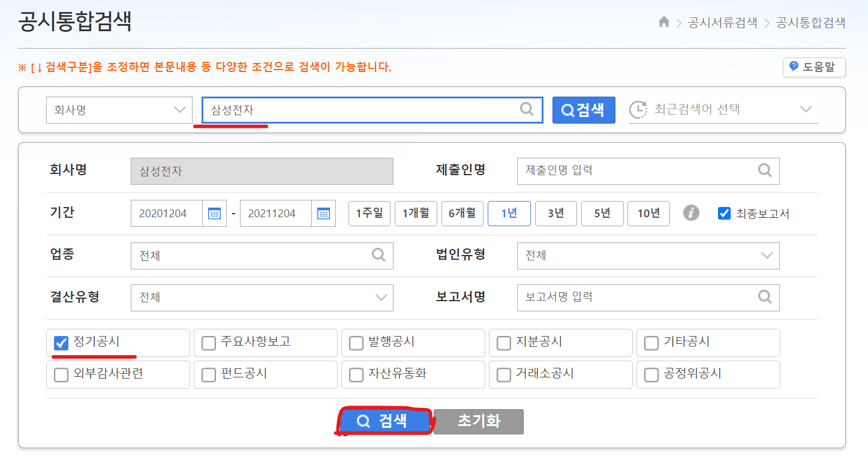Screen dimensions: 868x456
Task: Click the 도움말 help button
Action: (814, 67)
